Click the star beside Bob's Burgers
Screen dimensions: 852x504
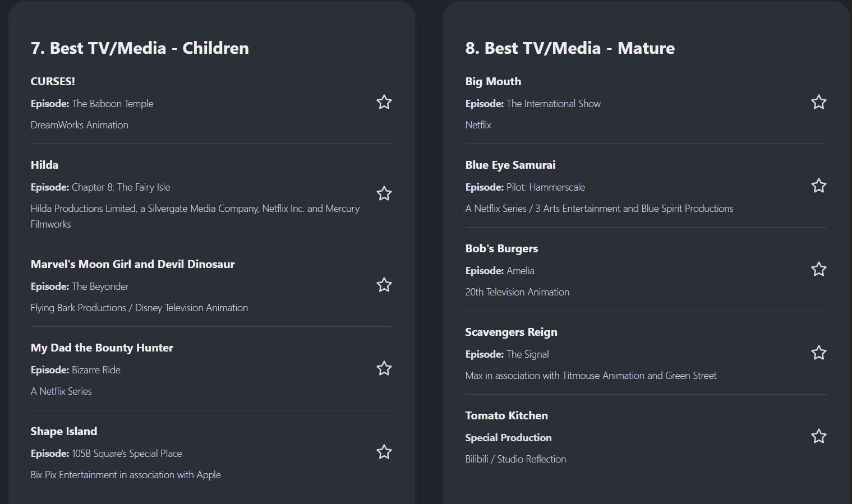(x=818, y=269)
